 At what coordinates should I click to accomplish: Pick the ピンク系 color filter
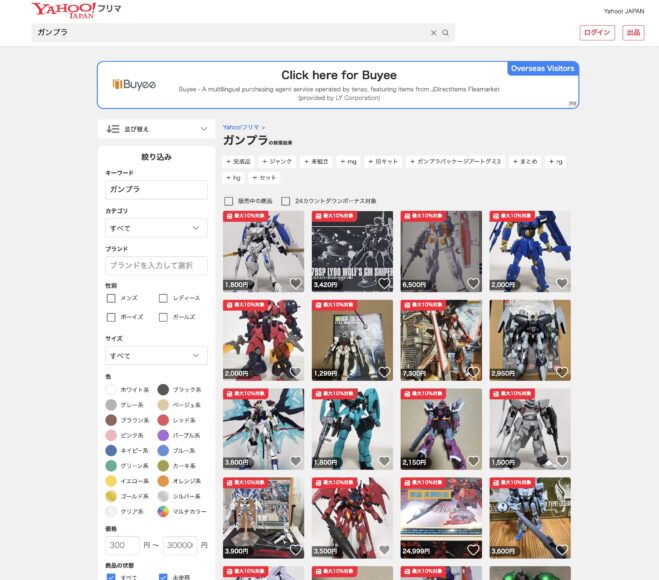111,435
